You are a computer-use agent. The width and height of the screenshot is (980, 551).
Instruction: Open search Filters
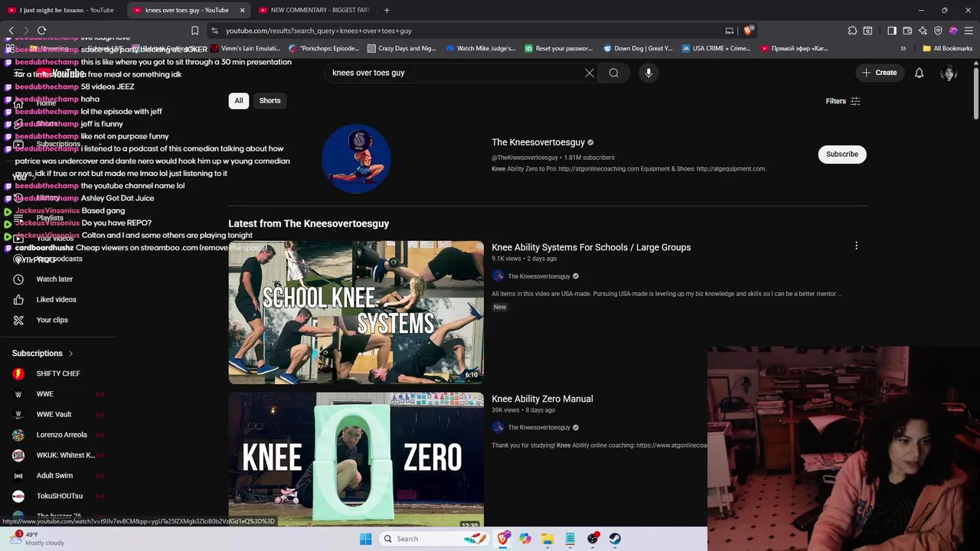(843, 101)
